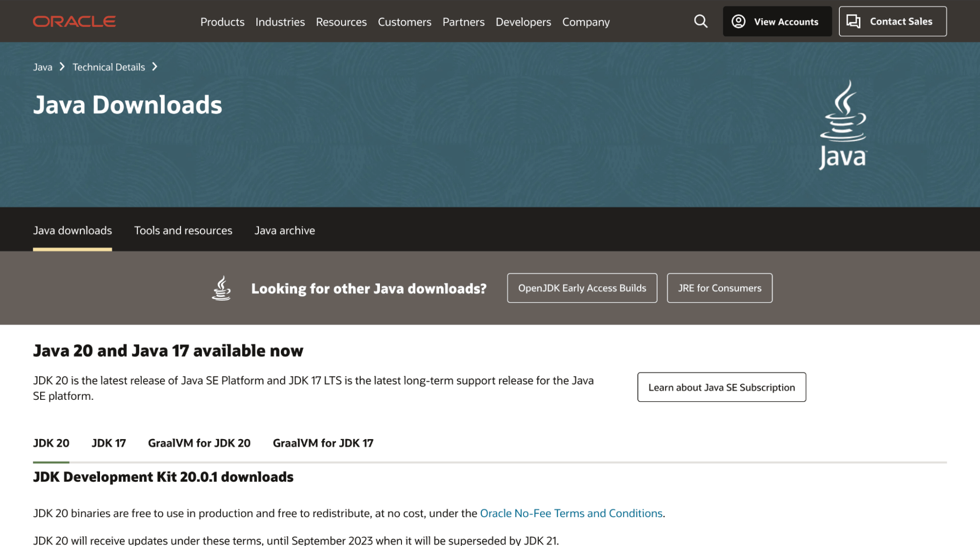Click GraalVM for JDK 20 tab

click(200, 442)
